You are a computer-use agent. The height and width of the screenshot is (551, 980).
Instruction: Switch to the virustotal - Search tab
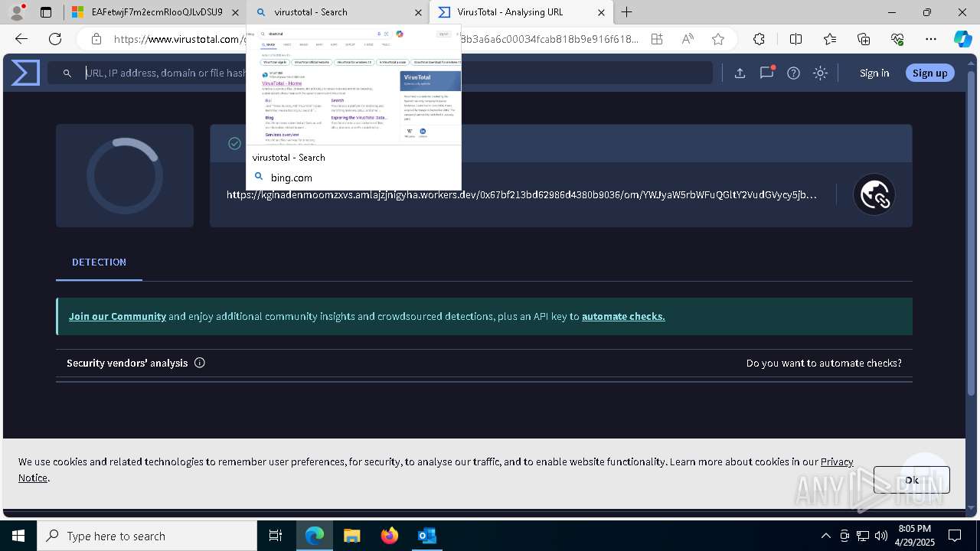338,12
